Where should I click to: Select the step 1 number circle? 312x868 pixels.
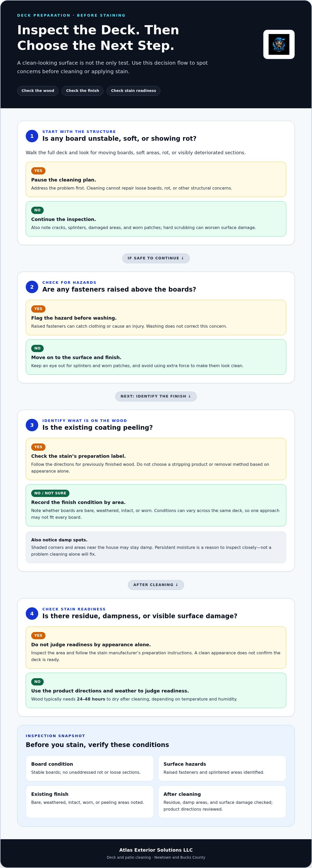(32, 136)
